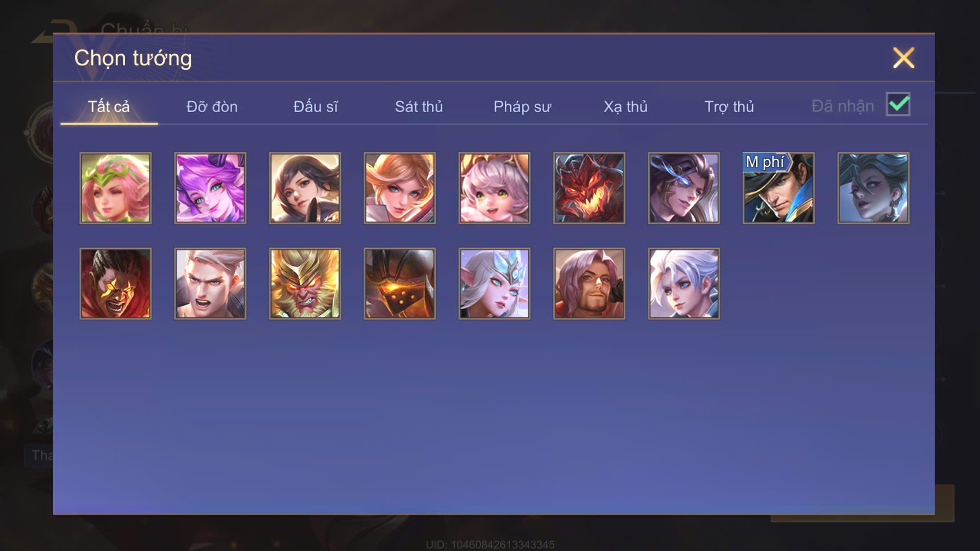The height and width of the screenshot is (551, 980).
Task: Show the Sát thủ hero category
Action: pyautogui.click(x=419, y=107)
